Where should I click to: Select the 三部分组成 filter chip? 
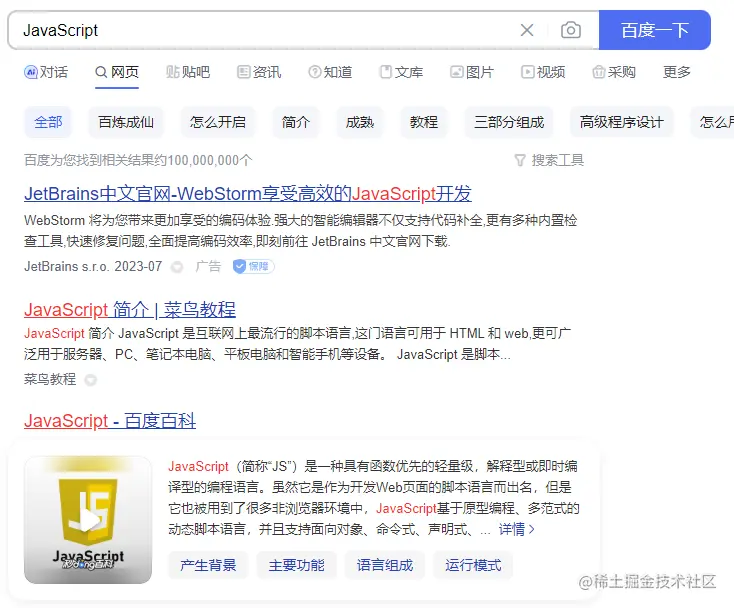(x=509, y=122)
